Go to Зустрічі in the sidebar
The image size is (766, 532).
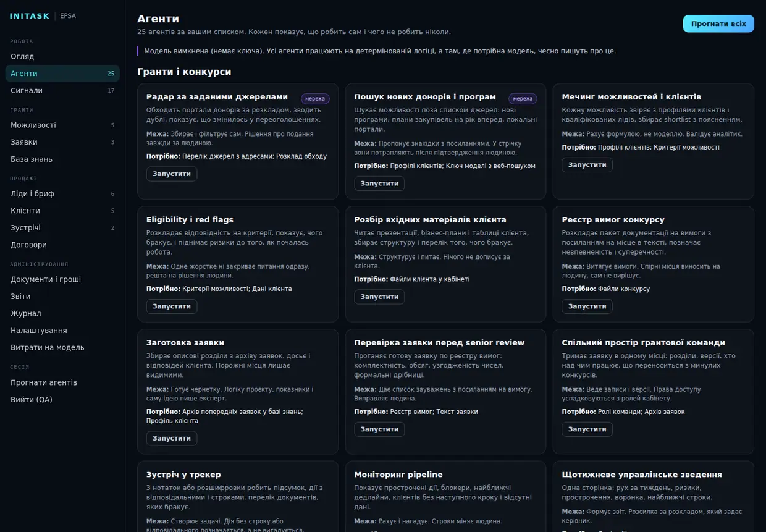pyautogui.click(x=62, y=227)
